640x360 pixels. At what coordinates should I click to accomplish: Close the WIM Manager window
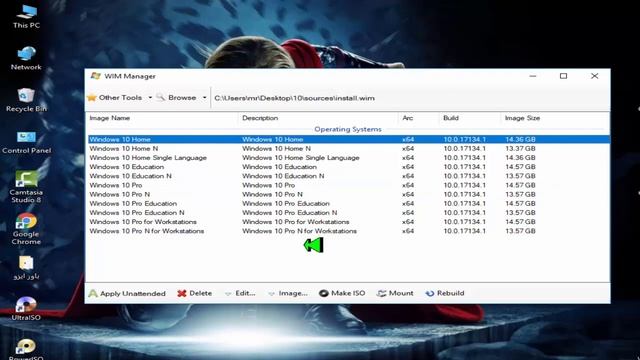pyautogui.click(x=594, y=76)
